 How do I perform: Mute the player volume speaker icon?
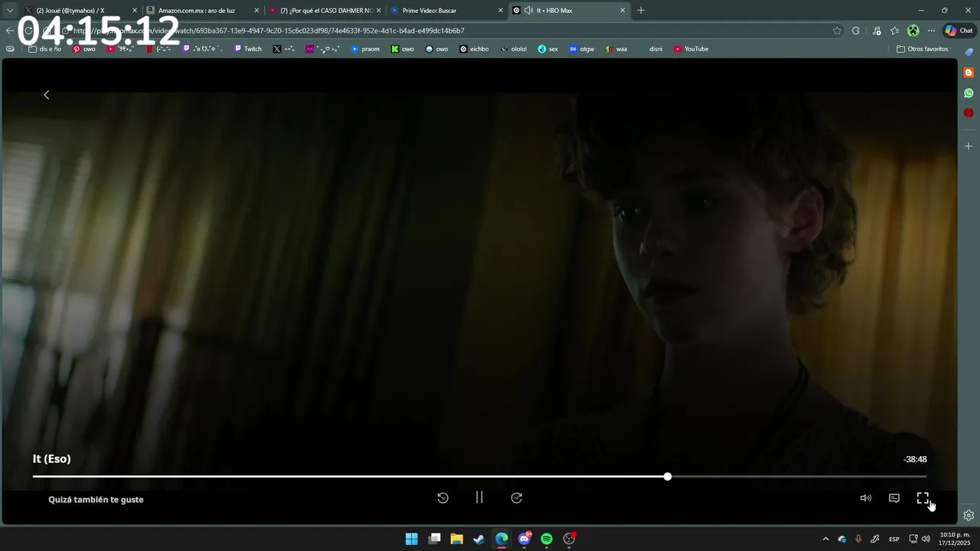[x=865, y=497]
